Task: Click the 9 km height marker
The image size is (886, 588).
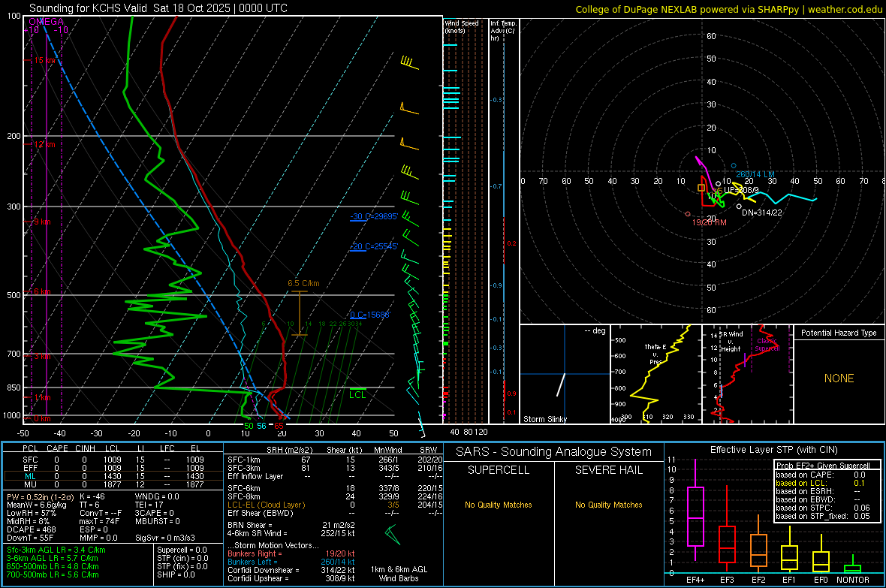Action: tap(42, 222)
